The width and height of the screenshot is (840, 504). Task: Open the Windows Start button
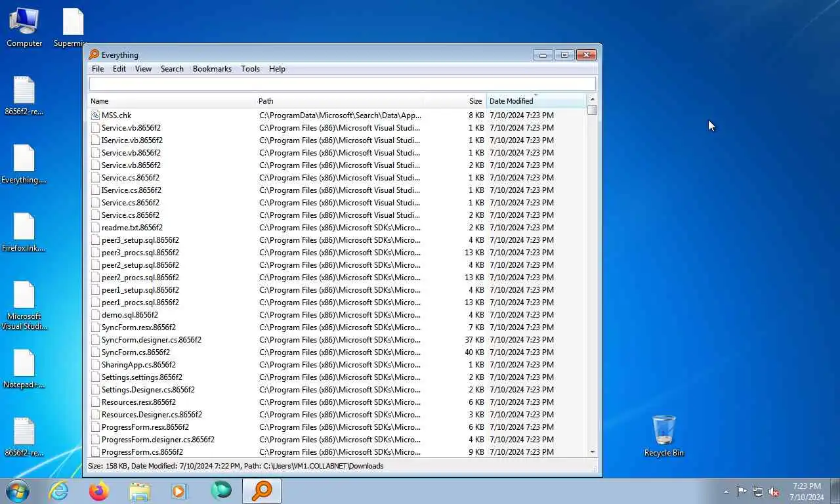click(17, 491)
